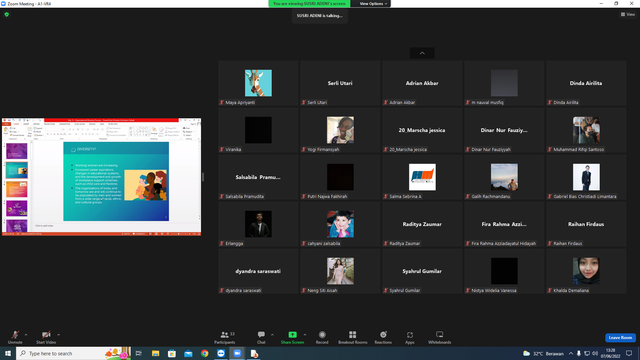Image resolution: width=640 pixels, height=360 pixels.
Task: Select Gabriel Bias Christiadi Limantara's tile
Action: [586, 177]
